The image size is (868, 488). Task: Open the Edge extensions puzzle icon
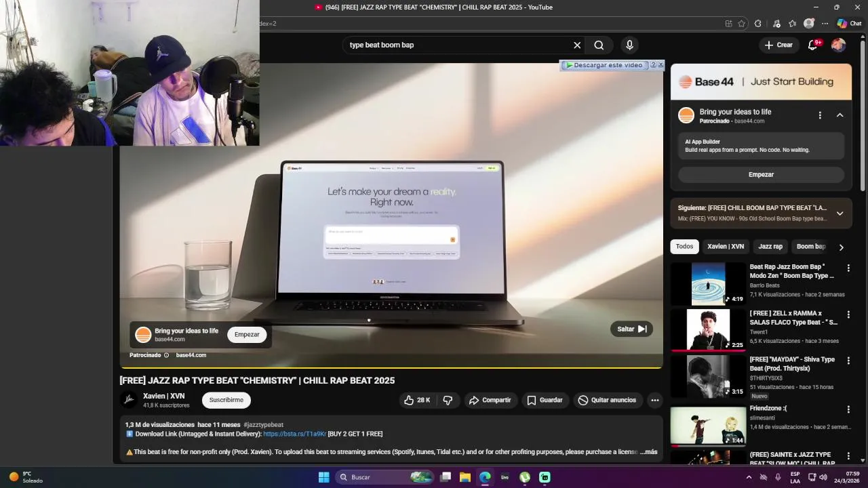click(758, 24)
